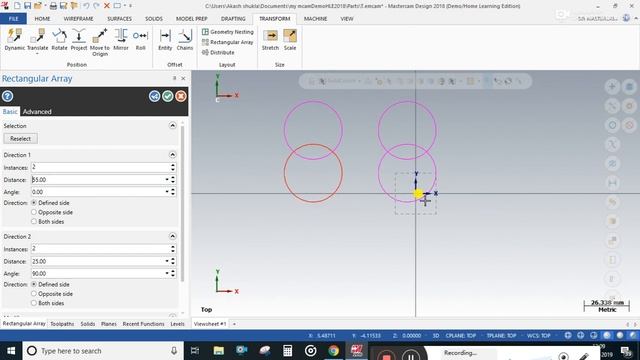Click the Save icon in quick access
Viewport: 640px width, 360px height.
tap(27, 6)
